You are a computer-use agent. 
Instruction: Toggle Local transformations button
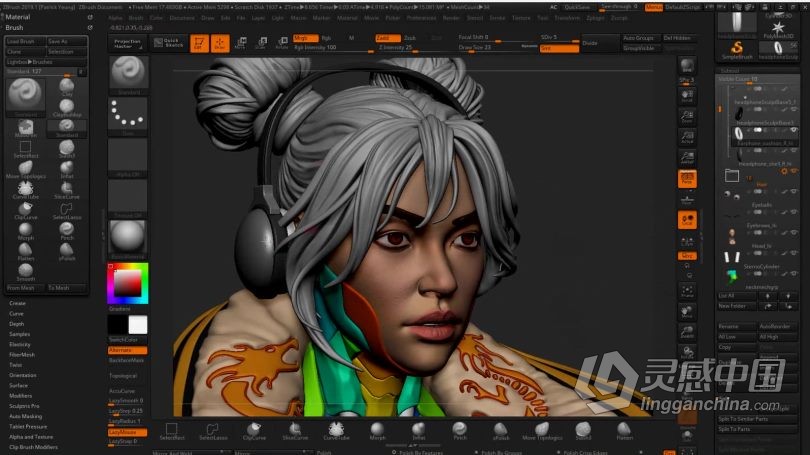687,220
